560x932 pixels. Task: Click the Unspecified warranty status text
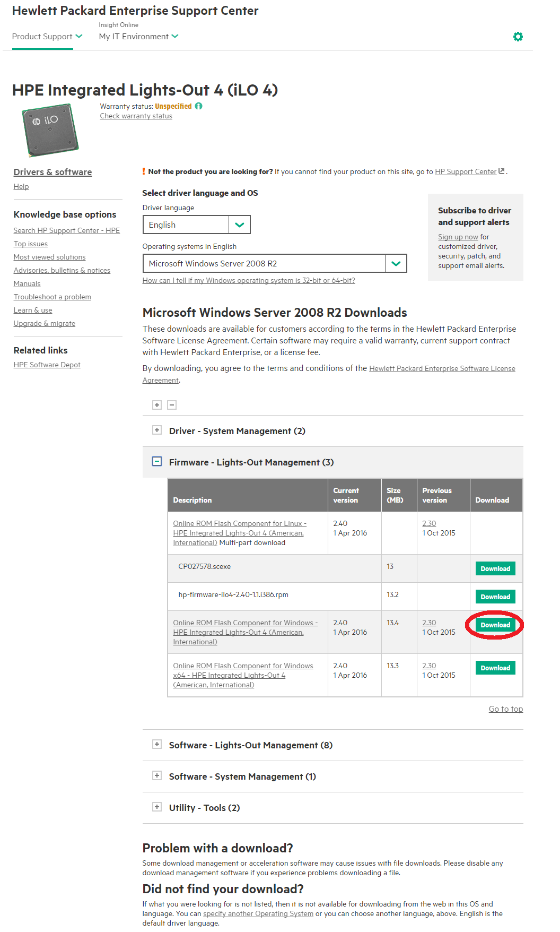click(x=173, y=106)
